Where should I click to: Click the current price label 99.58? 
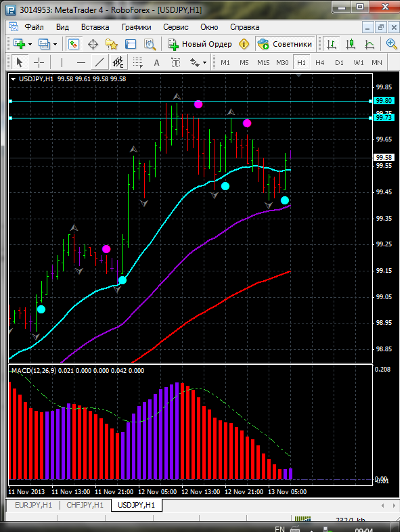[384, 158]
